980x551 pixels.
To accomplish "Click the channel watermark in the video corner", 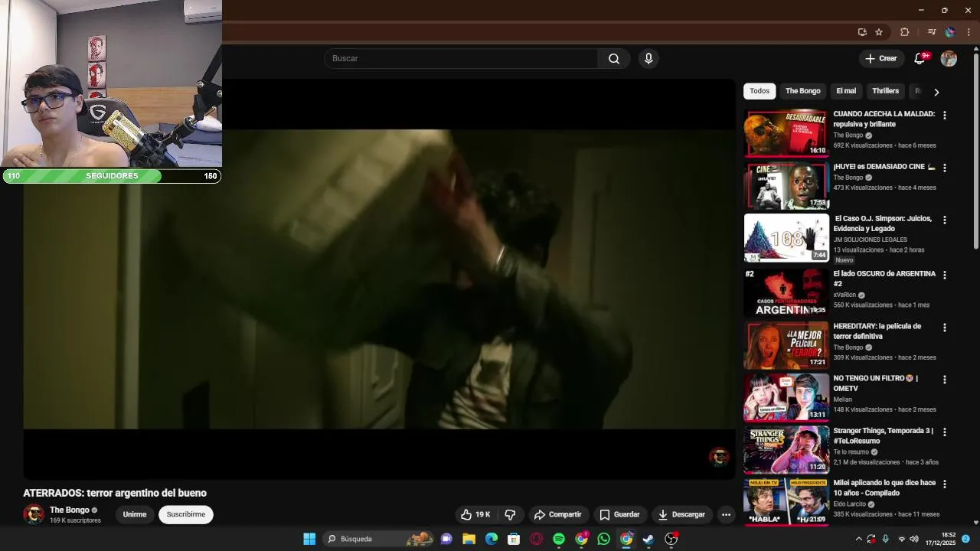I will [719, 457].
